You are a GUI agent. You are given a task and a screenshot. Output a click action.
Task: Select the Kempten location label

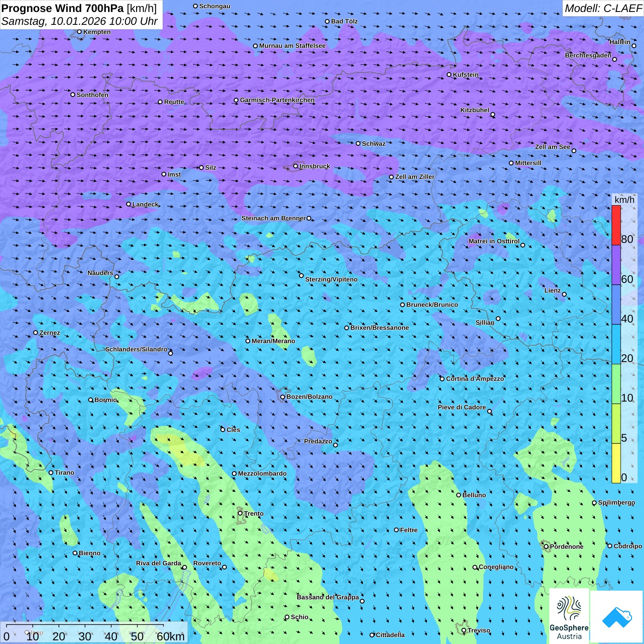pyautogui.click(x=97, y=32)
